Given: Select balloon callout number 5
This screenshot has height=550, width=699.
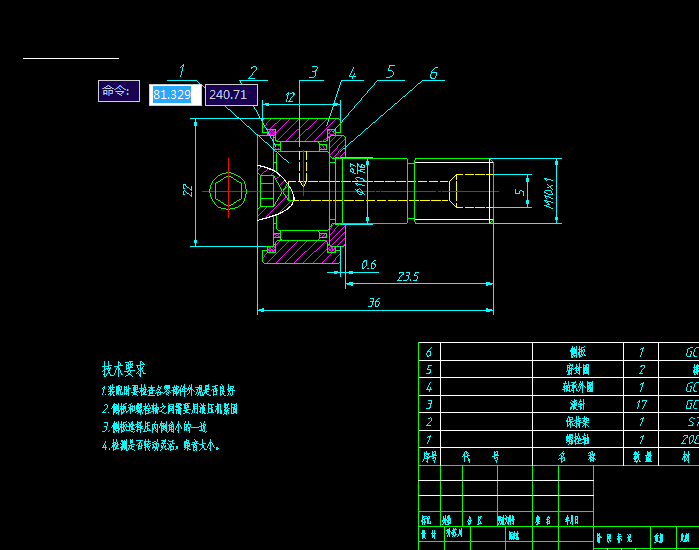Looking at the screenshot, I should point(391,71).
